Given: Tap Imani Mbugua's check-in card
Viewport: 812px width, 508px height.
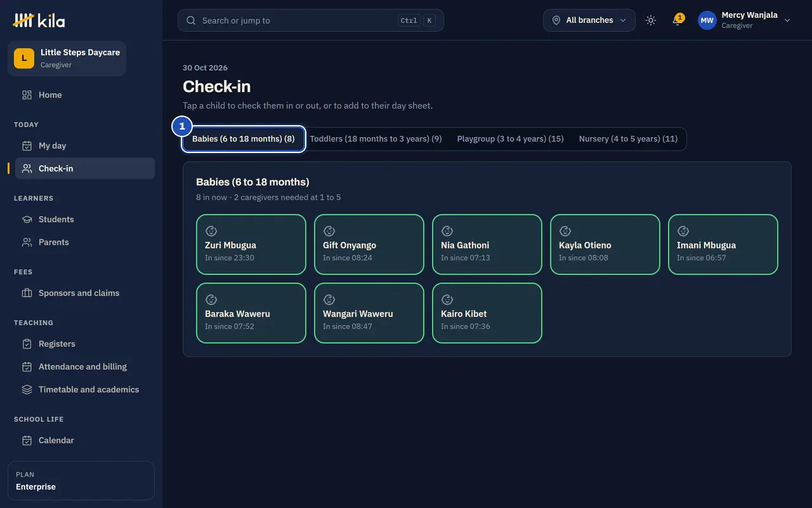Looking at the screenshot, I should [723, 244].
